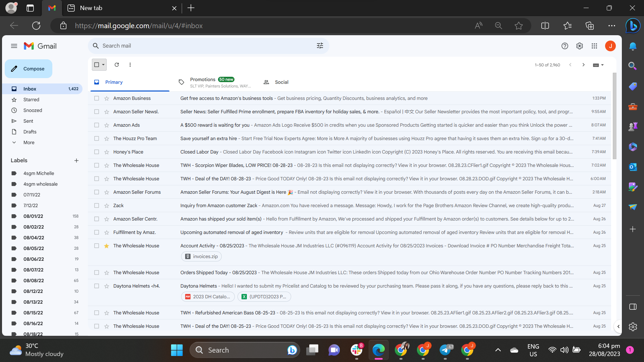The width and height of the screenshot is (644, 362).
Task: Select the Amazon Ads email checkbox
Action: click(x=97, y=125)
